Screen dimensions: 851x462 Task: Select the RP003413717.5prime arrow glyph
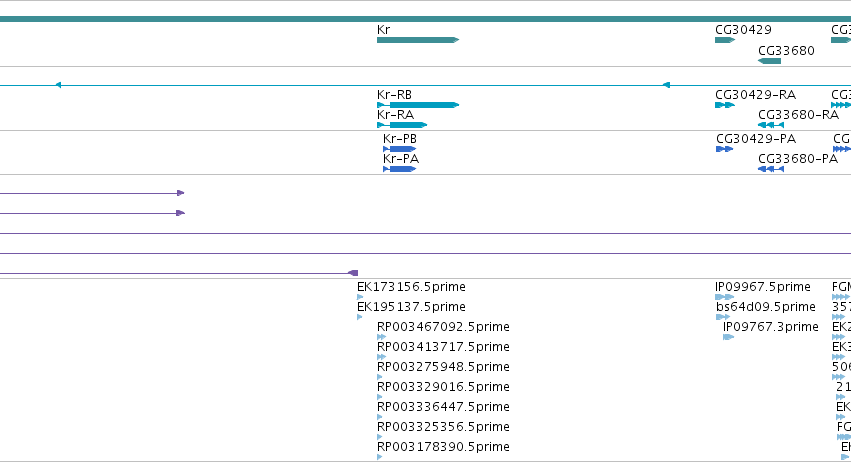coord(381,357)
